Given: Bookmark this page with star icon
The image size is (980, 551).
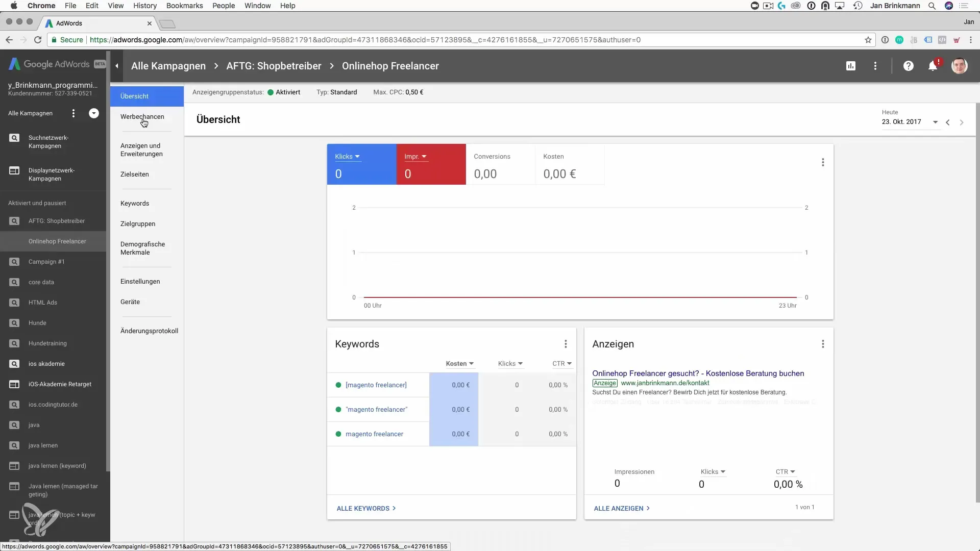Looking at the screenshot, I should (x=868, y=40).
